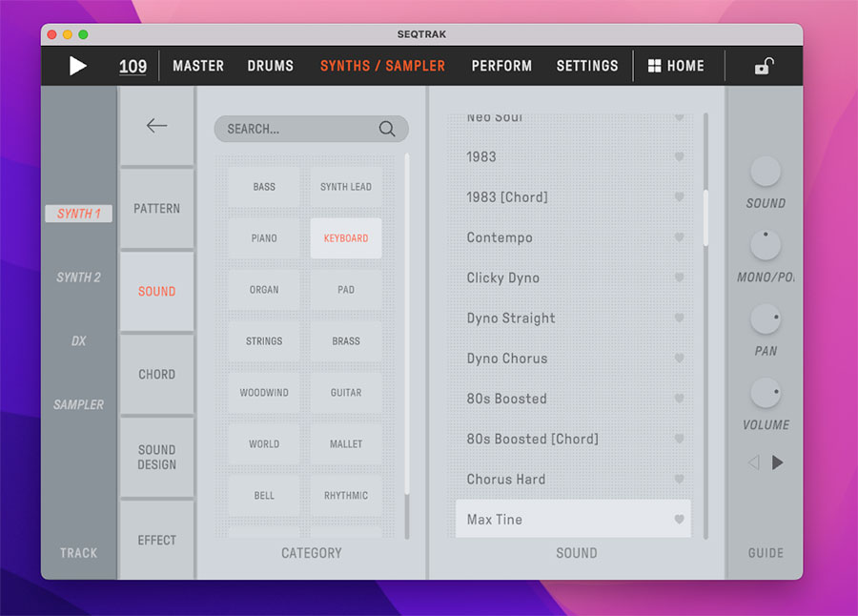Open the SOUND DESIGN section
Screen dimensions: 858x616
coord(156,457)
